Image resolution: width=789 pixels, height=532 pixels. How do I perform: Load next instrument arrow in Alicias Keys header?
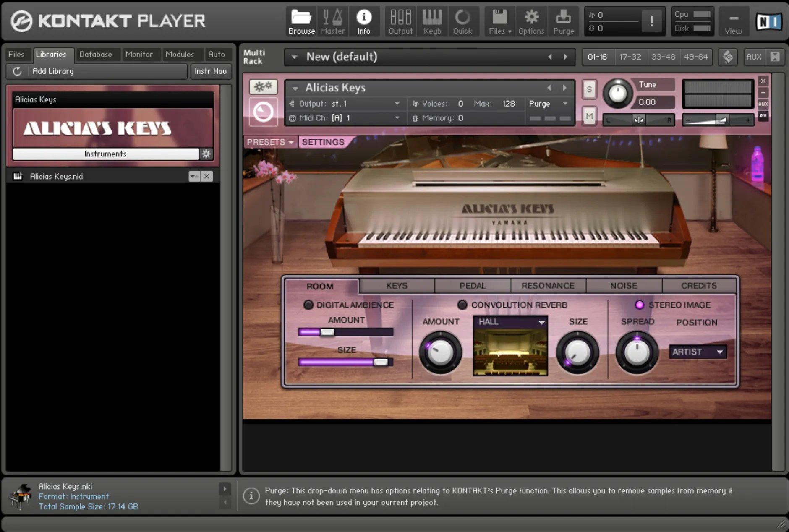564,88
